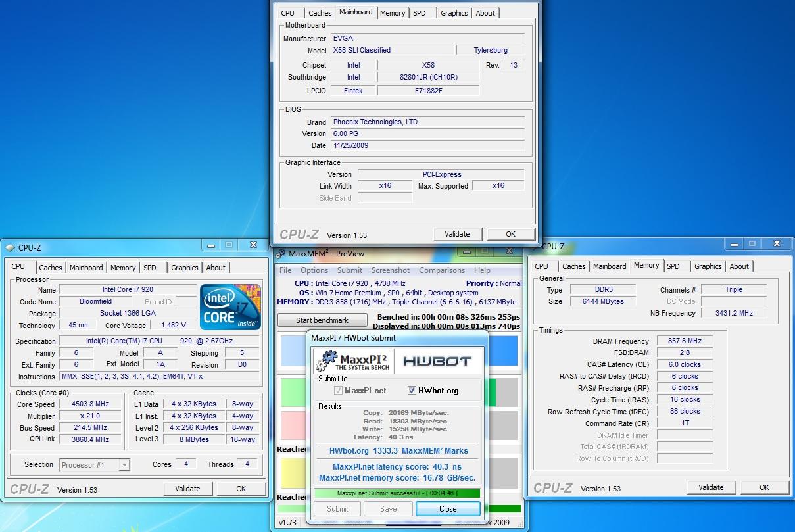This screenshot has height=532, width=795.
Task: Open the Options menu in MaxxMEM
Action: pos(314,270)
